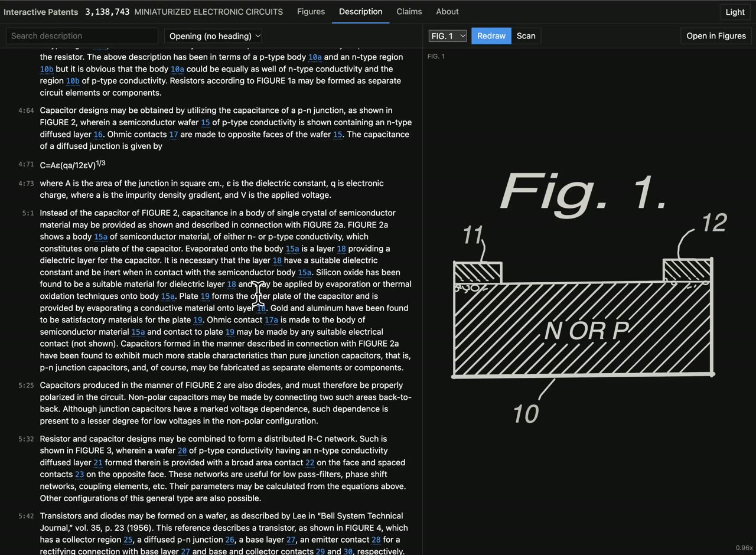Switch figure view to Redraw mode
The width and height of the screenshot is (756, 555).
[491, 36]
